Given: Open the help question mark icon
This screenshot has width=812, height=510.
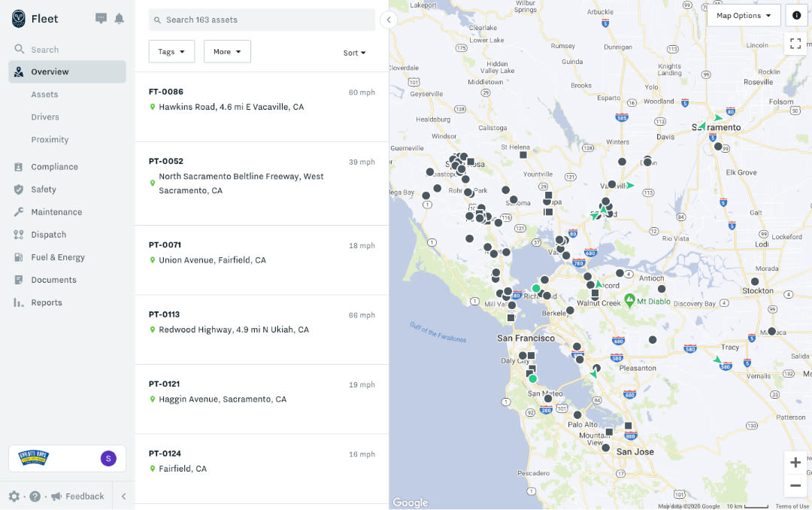Looking at the screenshot, I should [35, 496].
